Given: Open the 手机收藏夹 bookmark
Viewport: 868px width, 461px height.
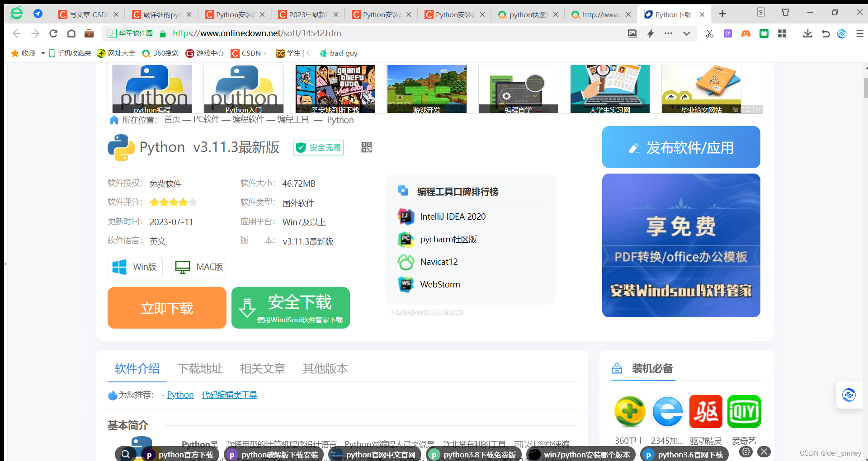Looking at the screenshot, I should (71, 53).
